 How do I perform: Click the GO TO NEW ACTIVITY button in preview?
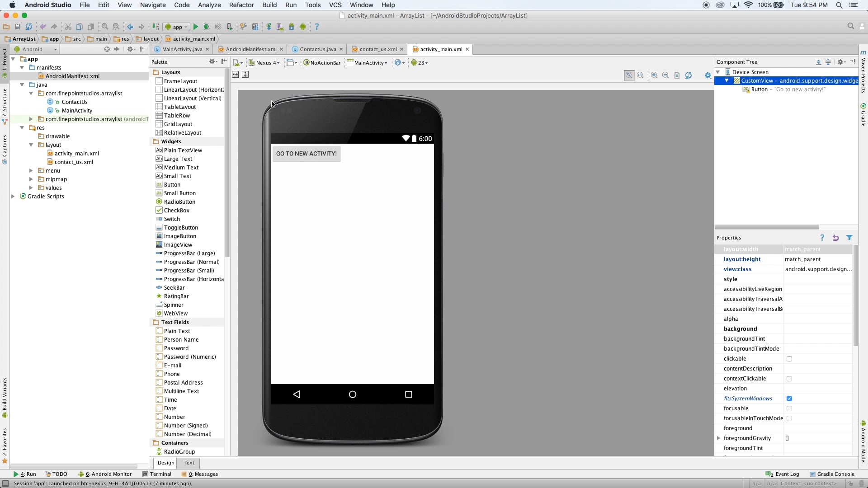307,154
